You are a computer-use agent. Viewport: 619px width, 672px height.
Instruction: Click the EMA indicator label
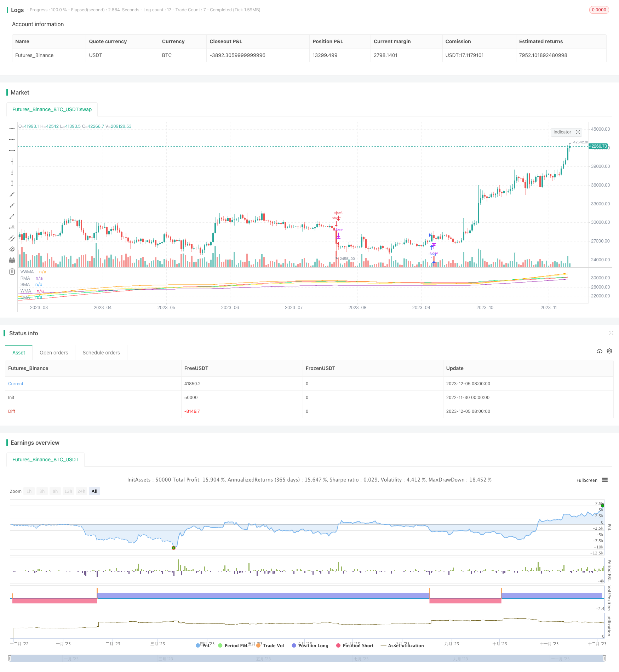[25, 297]
